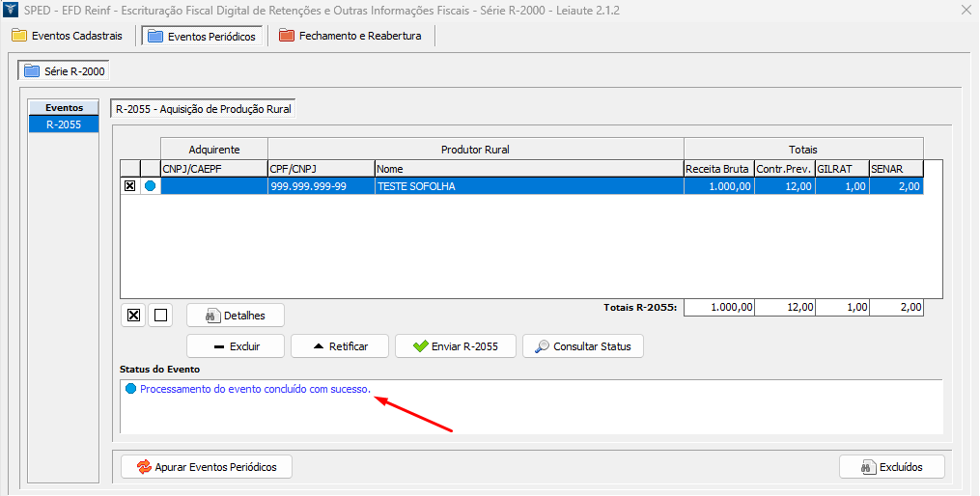Click the deselect-all empty box button
The width and height of the screenshot is (980, 496).
tap(161, 315)
